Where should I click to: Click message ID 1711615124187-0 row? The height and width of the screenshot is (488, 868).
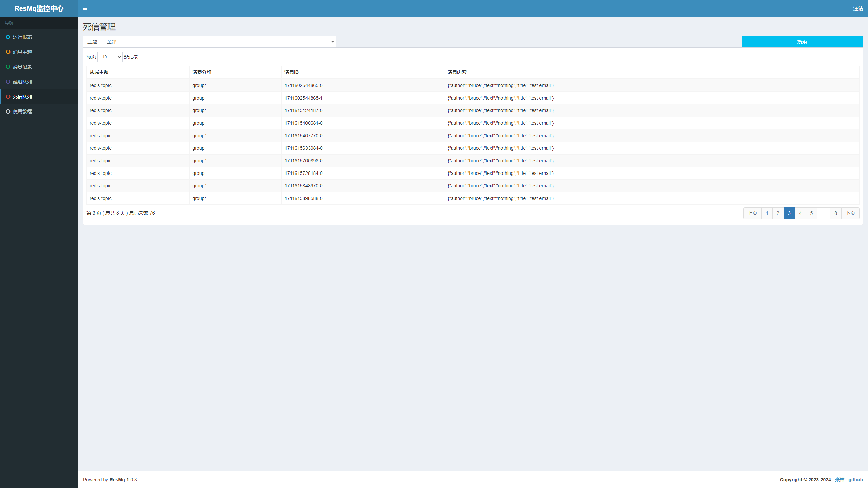303,110
